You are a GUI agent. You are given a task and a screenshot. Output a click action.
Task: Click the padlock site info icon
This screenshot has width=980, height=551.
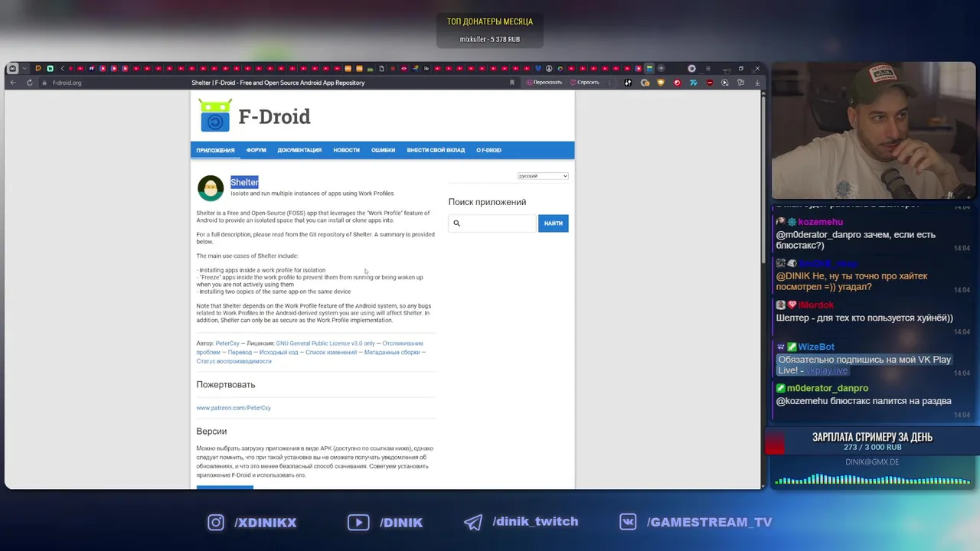tap(44, 83)
